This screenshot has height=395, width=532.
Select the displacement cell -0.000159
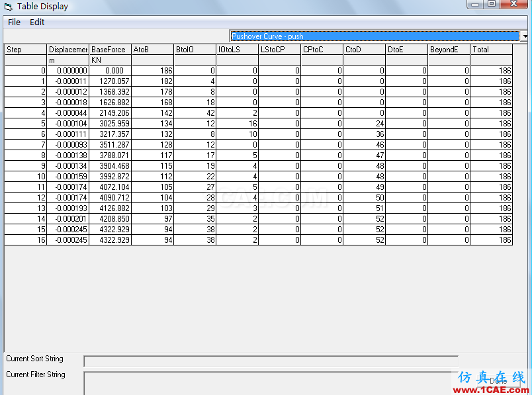[x=68, y=177]
